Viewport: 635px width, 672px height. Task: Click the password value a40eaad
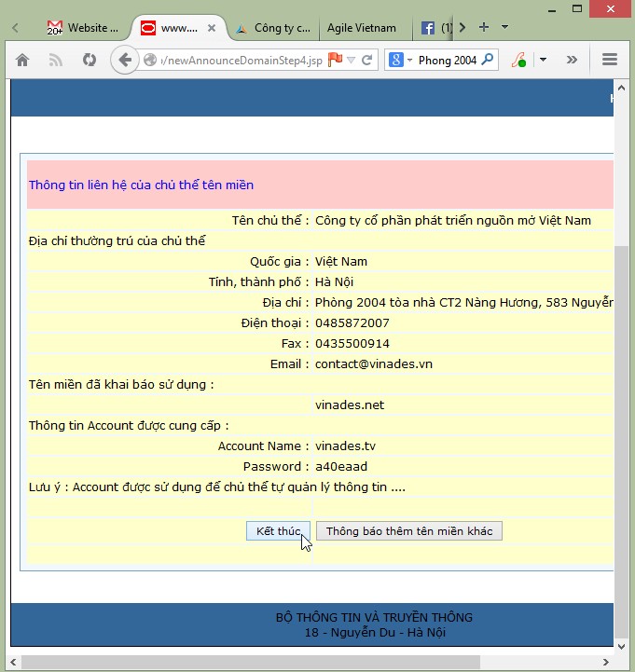[x=341, y=467]
